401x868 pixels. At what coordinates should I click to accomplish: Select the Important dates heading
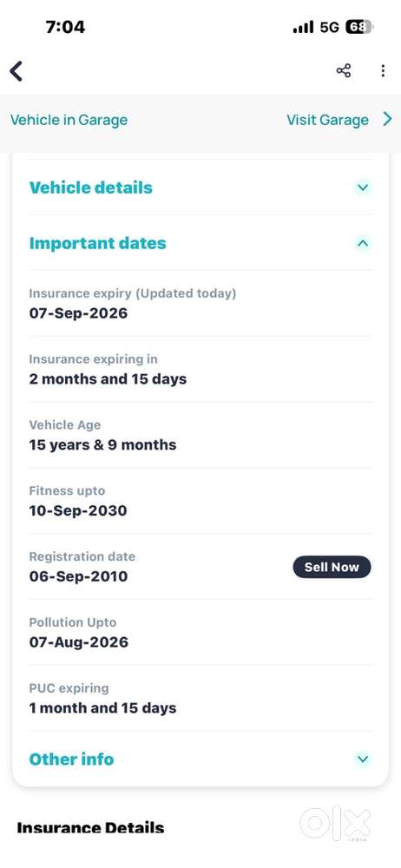coord(97,243)
